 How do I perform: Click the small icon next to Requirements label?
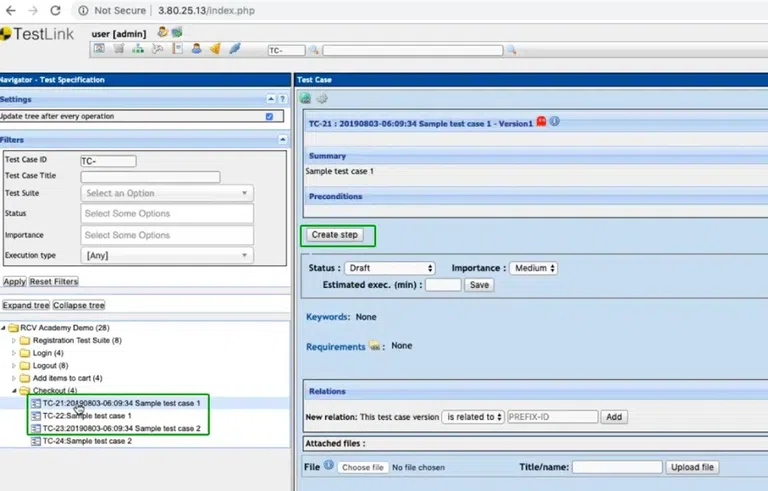click(375, 346)
